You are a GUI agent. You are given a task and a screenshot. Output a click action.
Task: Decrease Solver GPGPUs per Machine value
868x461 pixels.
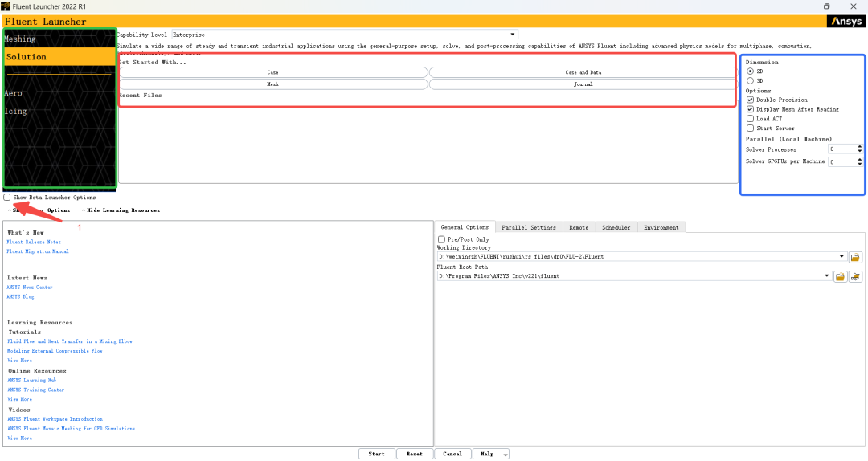tap(859, 164)
